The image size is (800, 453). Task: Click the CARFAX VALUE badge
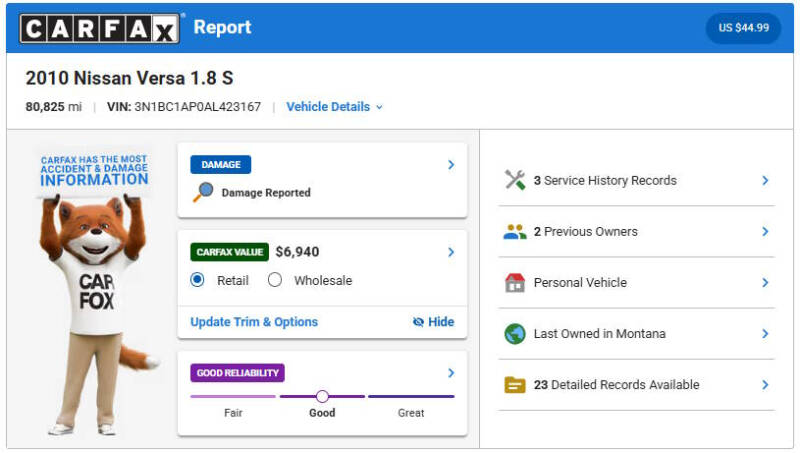tap(230, 252)
